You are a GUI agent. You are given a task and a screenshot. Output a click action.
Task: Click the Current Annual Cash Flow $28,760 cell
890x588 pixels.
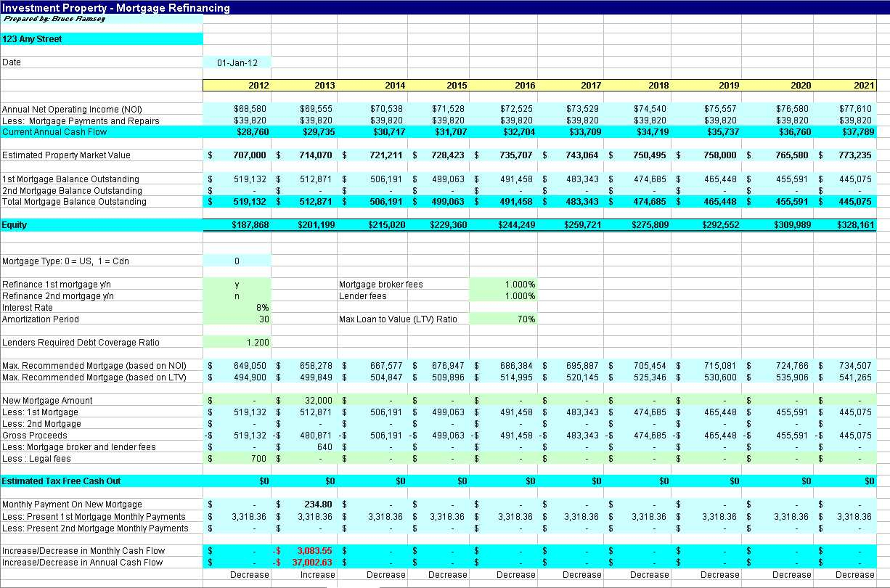pos(254,131)
